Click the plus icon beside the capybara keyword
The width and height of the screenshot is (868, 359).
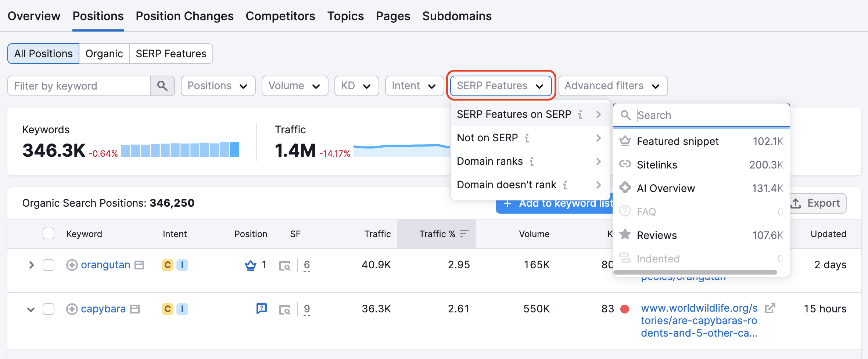click(x=72, y=309)
